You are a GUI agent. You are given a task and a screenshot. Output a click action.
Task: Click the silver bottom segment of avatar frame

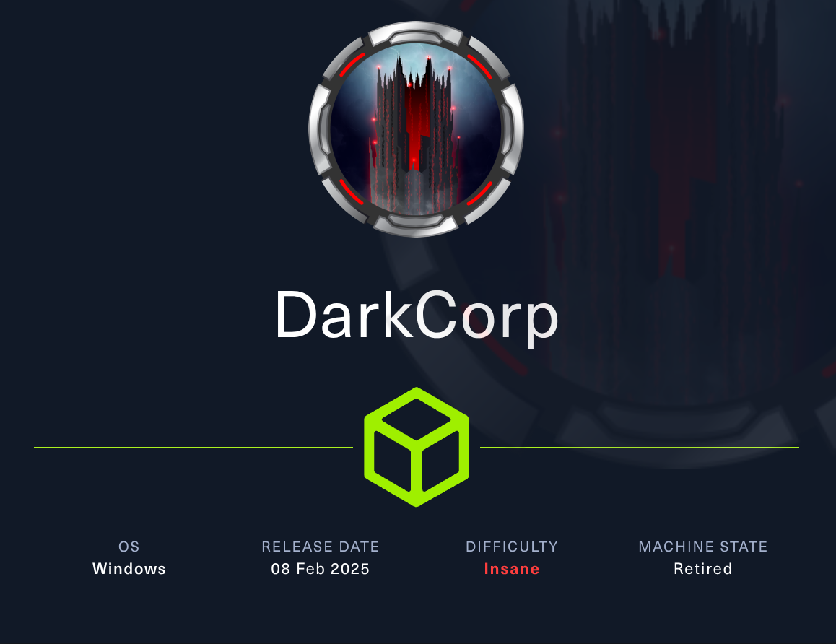(416, 224)
